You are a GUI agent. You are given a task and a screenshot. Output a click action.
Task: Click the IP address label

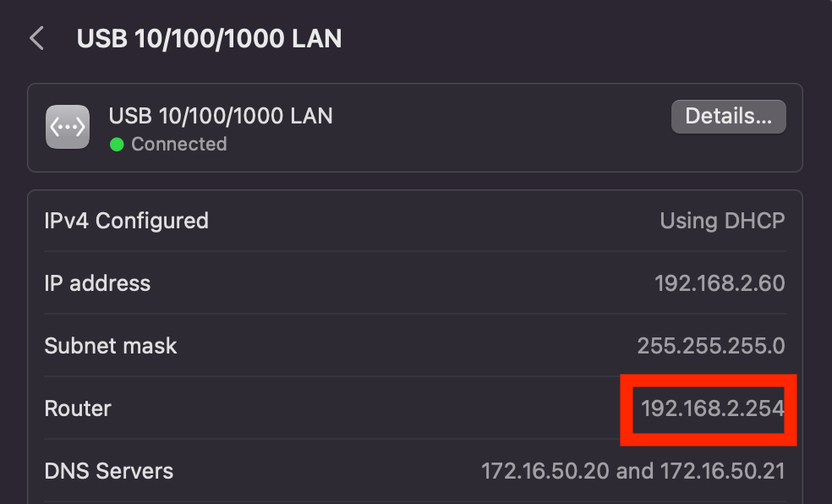pyautogui.click(x=97, y=283)
